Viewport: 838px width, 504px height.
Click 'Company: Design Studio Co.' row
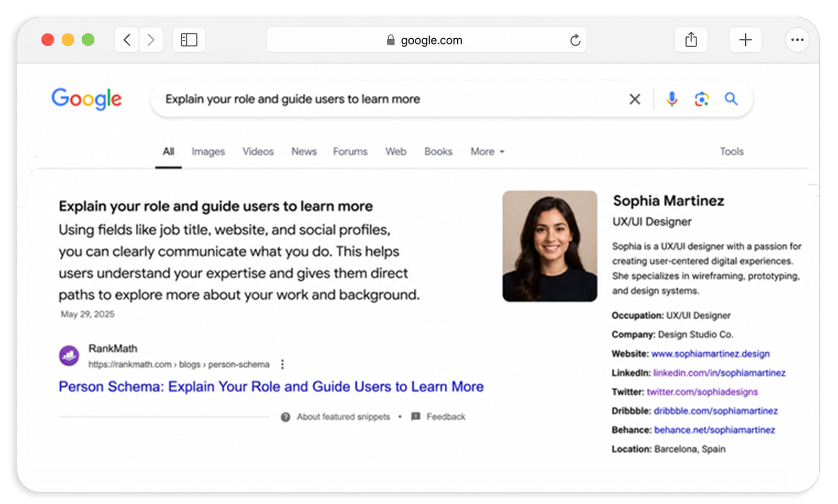(x=672, y=334)
